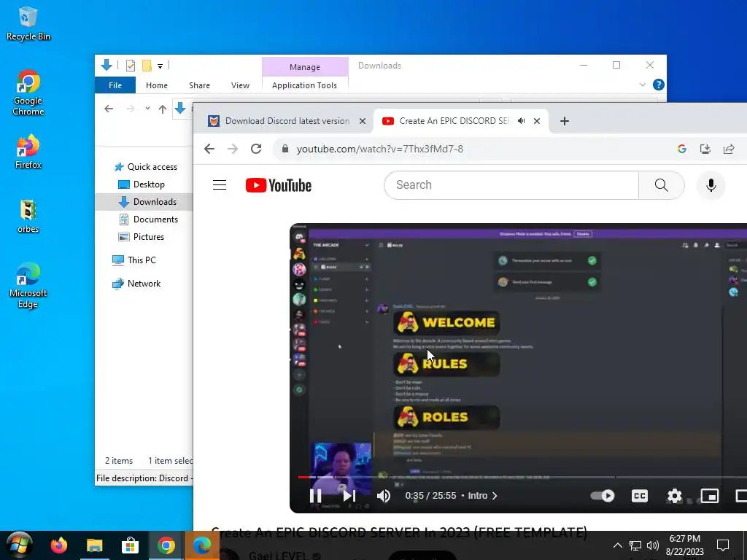Image resolution: width=747 pixels, height=560 pixels.
Task: Reload the YouTube page
Action: click(256, 149)
